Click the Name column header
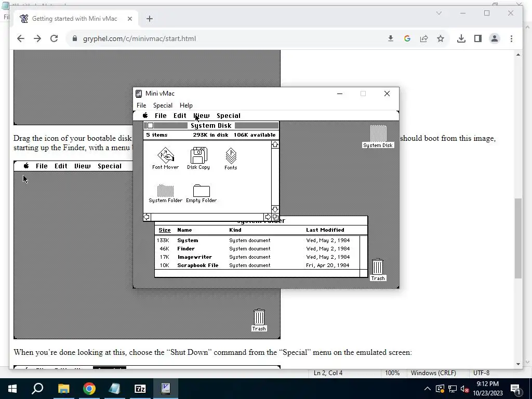 pyautogui.click(x=184, y=230)
